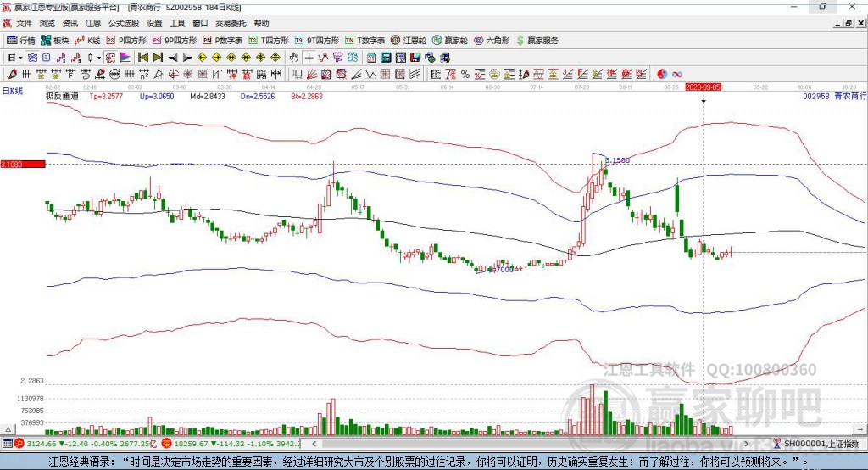Open the 公式选股 menu
This screenshot has width=868, height=470.
[x=124, y=23]
